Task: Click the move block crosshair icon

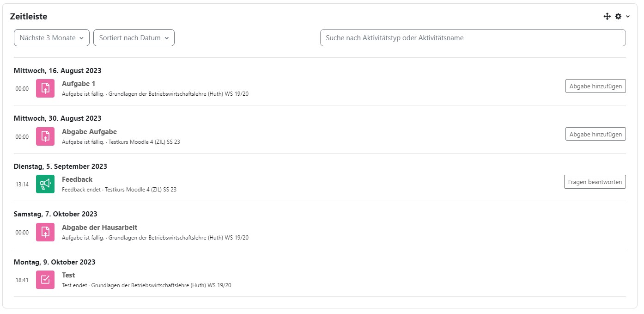Action: pyautogui.click(x=607, y=17)
